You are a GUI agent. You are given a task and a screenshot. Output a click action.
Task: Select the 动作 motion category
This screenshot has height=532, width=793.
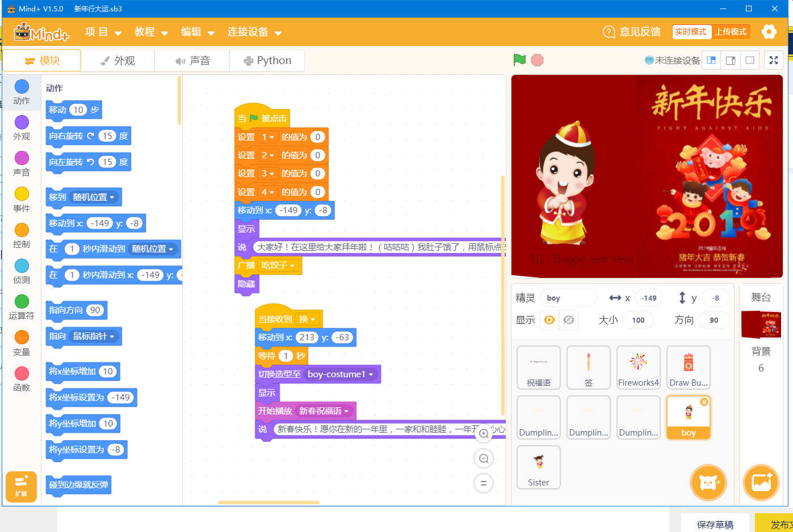tap(22, 92)
